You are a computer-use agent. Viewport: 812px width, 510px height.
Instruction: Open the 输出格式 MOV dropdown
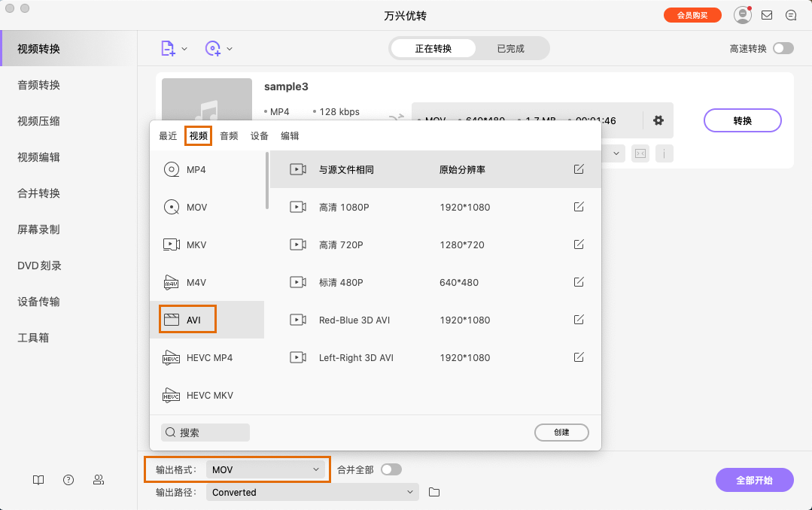click(267, 469)
